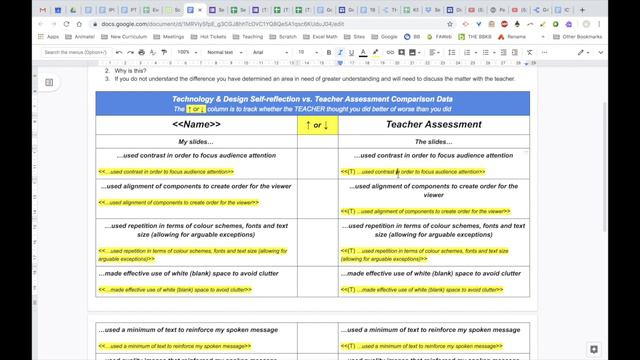Click the vertical scrollbar of the document

605,167
